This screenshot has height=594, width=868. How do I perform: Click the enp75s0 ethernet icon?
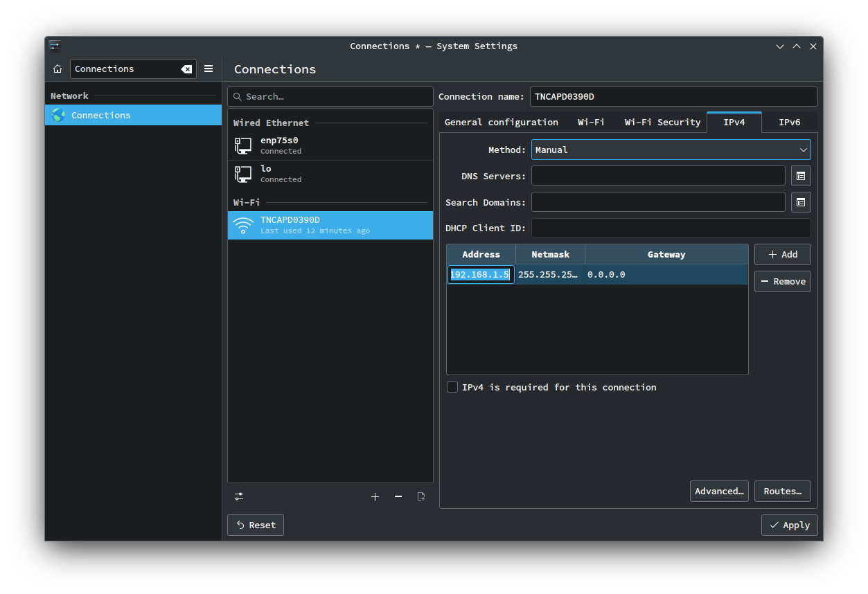coord(243,145)
